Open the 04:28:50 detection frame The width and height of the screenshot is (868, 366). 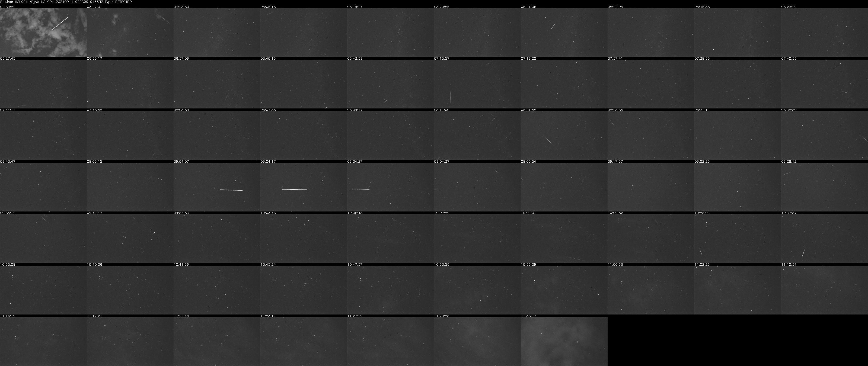point(217,32)
